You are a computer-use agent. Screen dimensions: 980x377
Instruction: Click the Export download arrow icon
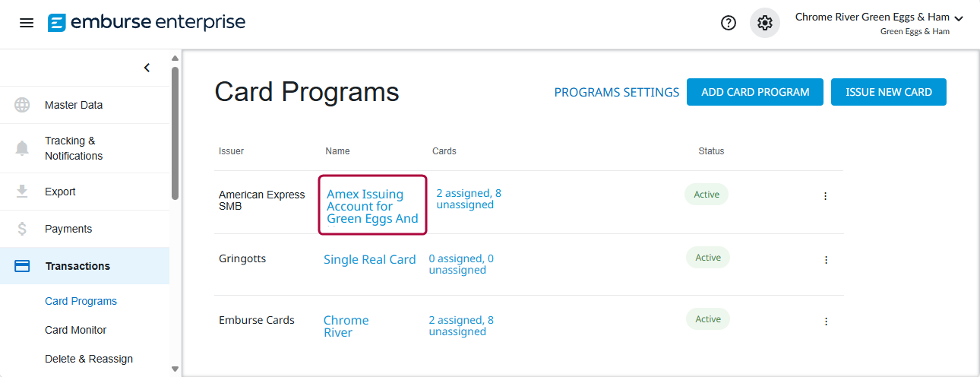[x=23, y=192]
